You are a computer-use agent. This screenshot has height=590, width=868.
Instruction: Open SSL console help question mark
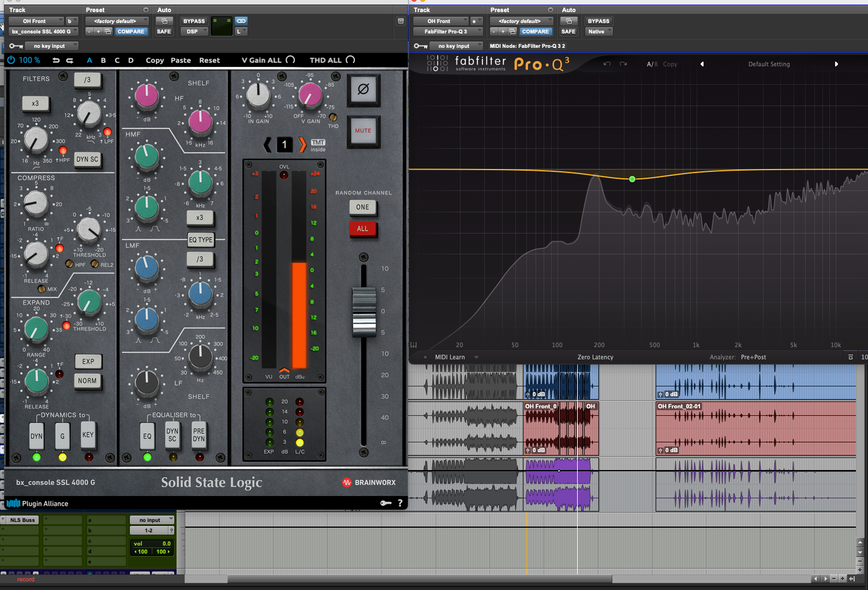(400, 503)
